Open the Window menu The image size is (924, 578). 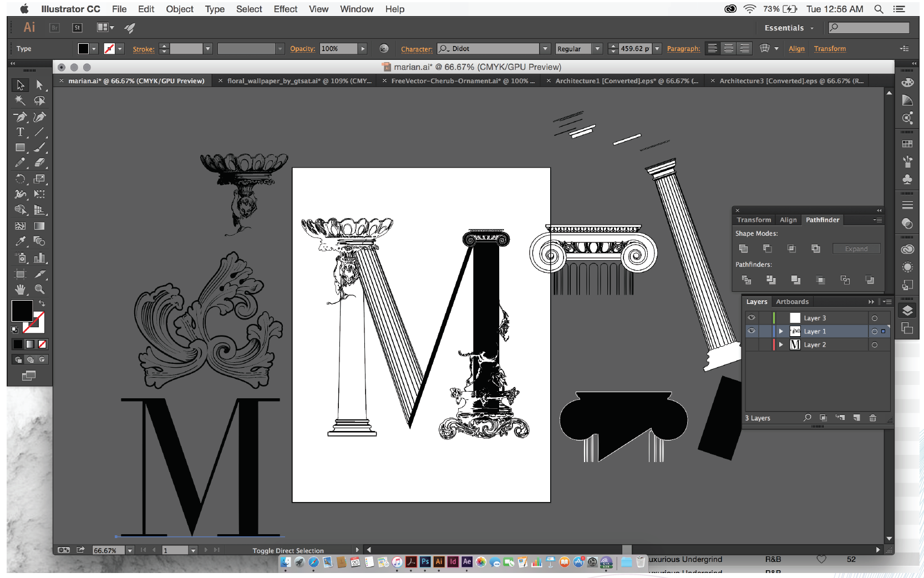pos(356,9)
